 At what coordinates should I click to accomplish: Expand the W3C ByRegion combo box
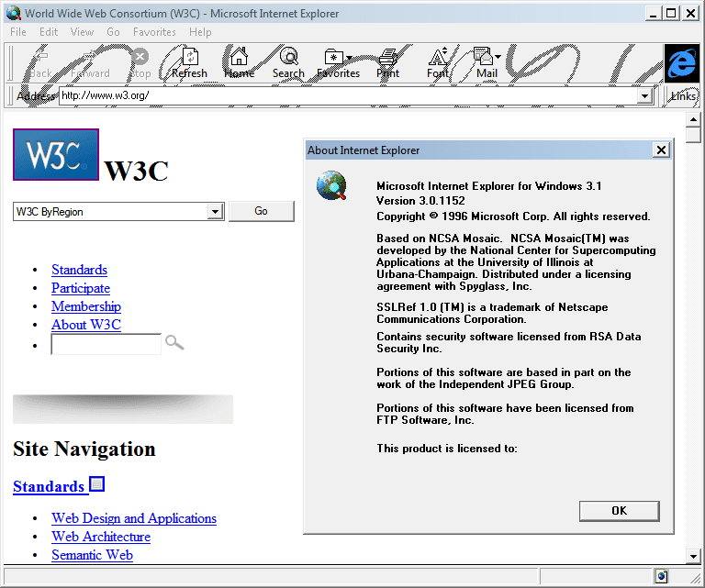click(x=215, y=211)
